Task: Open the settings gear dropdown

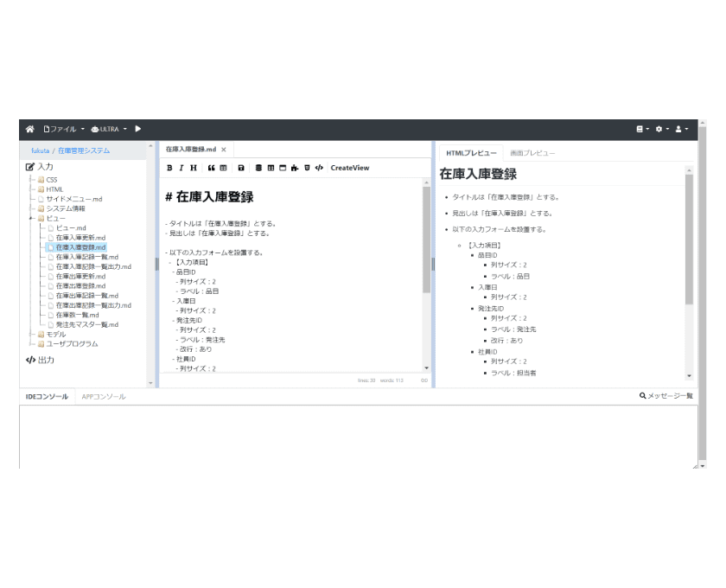Action: [661, 129]
